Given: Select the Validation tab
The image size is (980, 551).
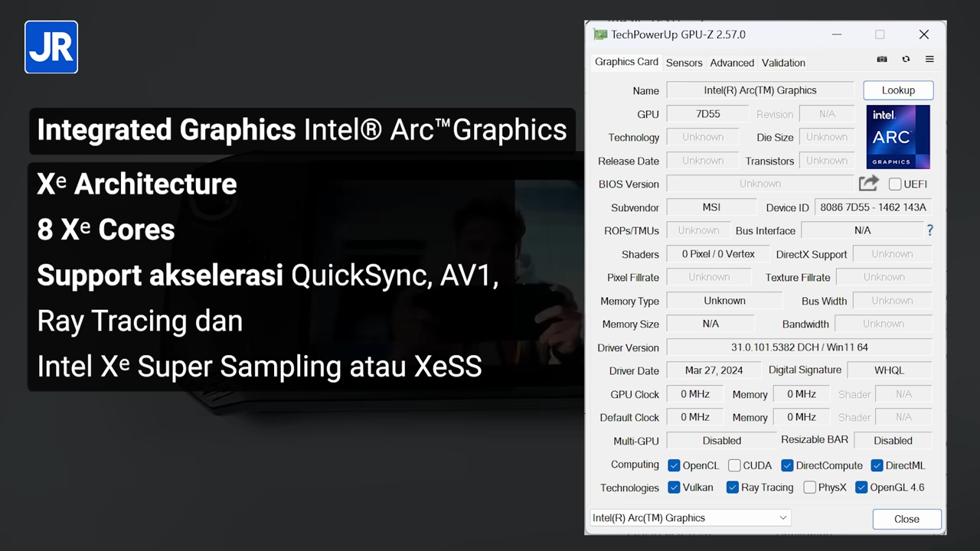Looking at the screenshot, I should 783,63.
